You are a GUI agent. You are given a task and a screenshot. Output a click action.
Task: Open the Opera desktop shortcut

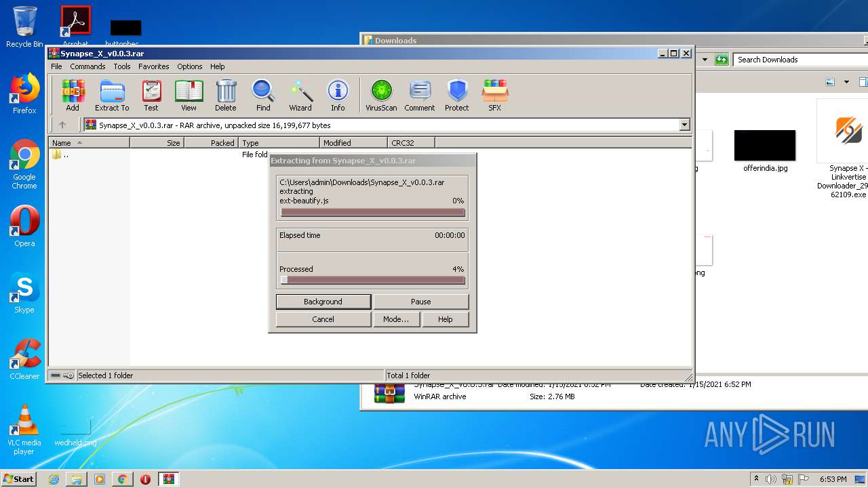(x=24, y=226)
